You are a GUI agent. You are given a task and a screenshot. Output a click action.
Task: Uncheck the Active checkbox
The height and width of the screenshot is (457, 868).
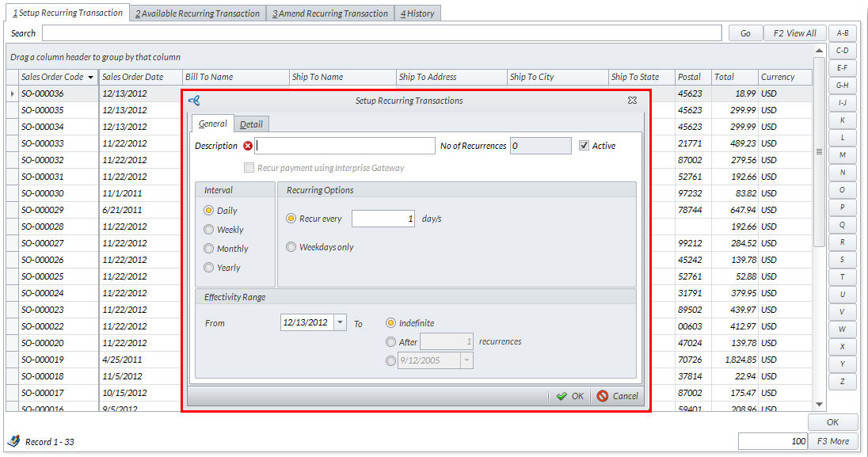coord(584,146)
